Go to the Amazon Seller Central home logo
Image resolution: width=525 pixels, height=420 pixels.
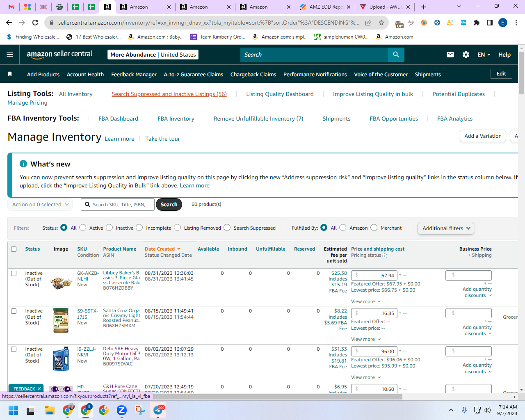59,55
